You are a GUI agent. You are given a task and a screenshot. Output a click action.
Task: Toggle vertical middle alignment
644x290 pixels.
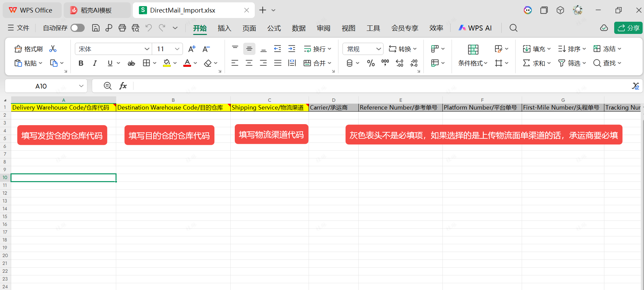tap(249, 49)
